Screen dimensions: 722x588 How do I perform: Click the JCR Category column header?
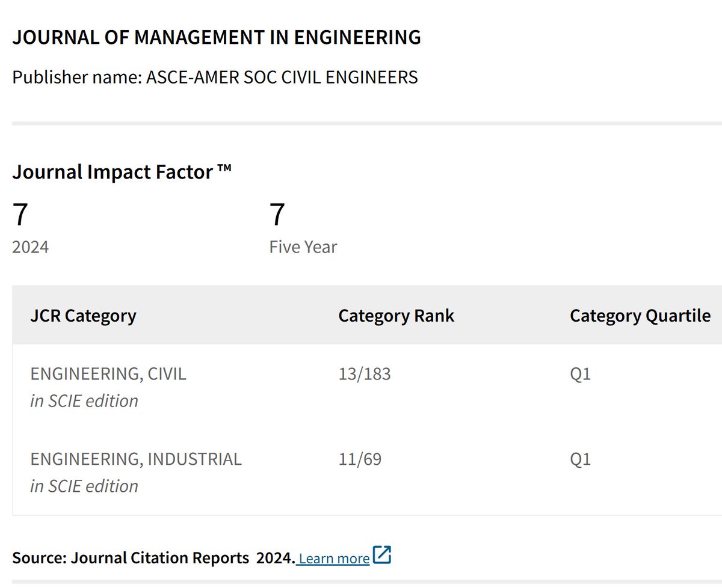point(84,316)
